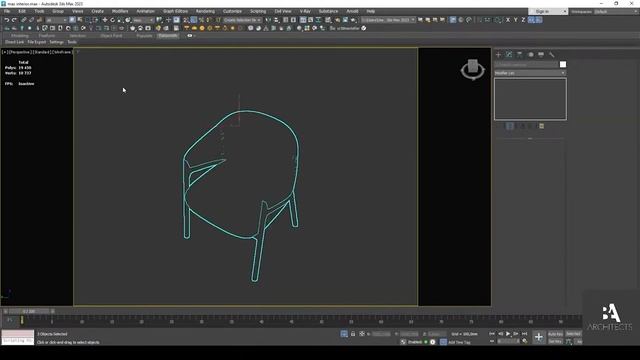
Task: Open the Customize menu
Action: click(x=232, y=11)
